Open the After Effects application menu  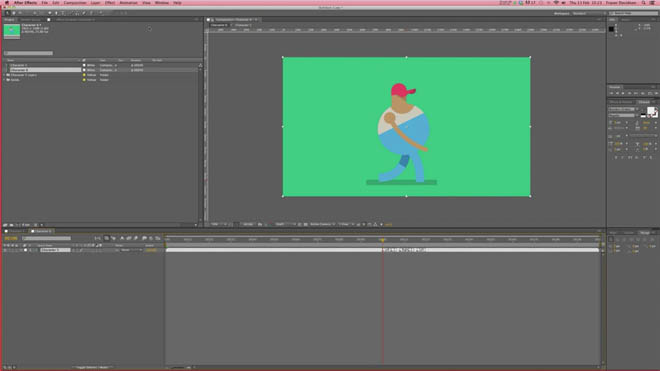(25, 3)
